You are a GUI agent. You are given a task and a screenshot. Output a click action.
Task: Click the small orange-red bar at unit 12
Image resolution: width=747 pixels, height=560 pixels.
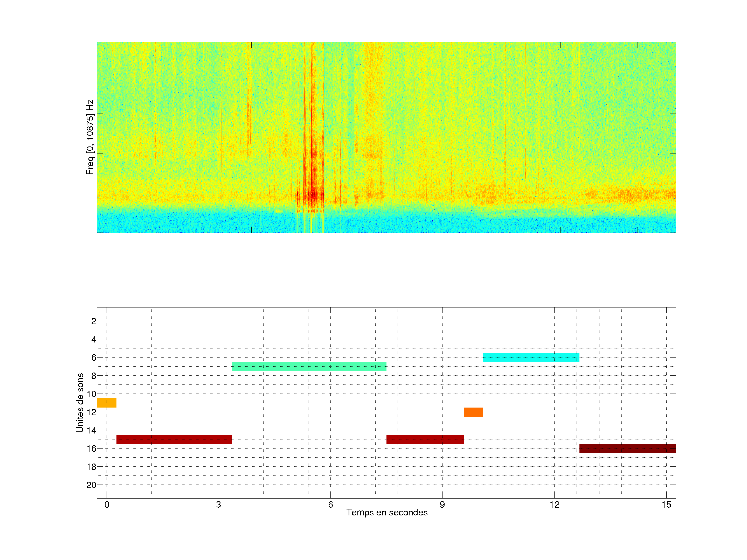473,412
